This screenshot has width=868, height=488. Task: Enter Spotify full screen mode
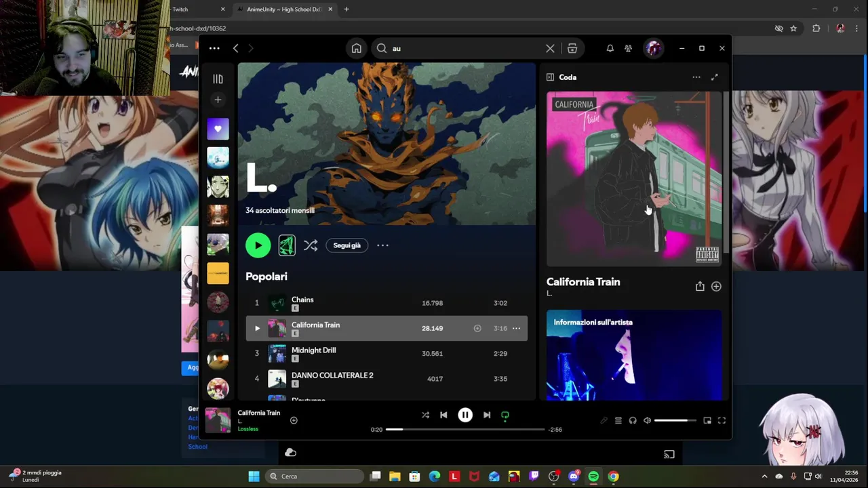coord(722,420)
